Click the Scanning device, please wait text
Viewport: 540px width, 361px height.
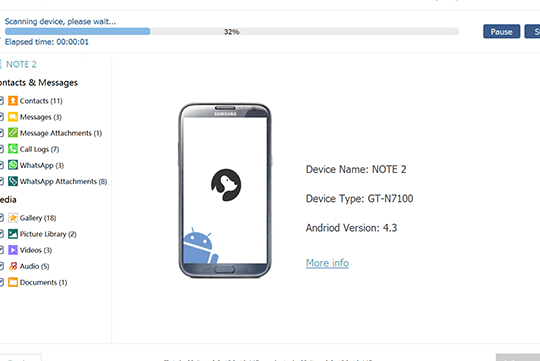coord(60,21)
